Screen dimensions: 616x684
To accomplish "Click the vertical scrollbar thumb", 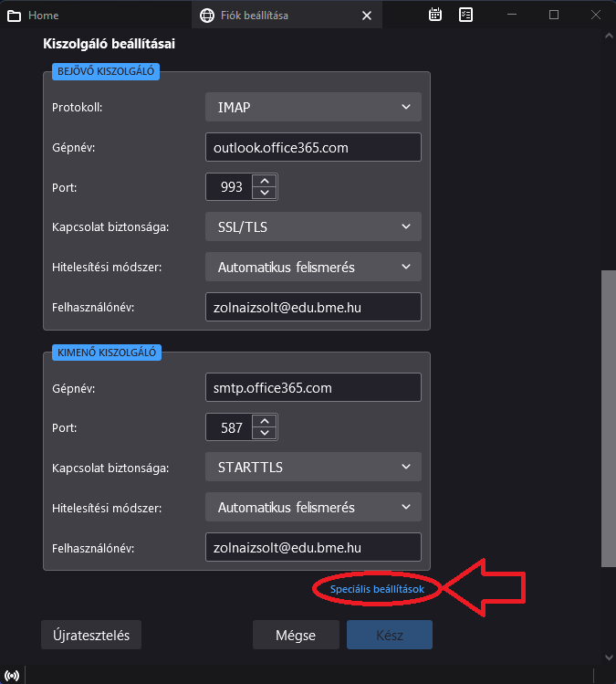I will (x=608, y=419).
